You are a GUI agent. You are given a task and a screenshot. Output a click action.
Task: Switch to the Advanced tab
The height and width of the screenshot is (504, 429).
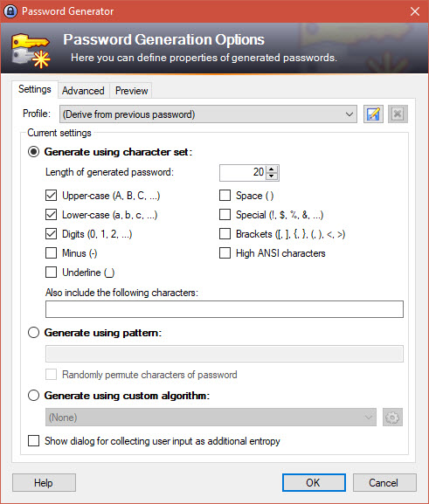click(83, 91)
